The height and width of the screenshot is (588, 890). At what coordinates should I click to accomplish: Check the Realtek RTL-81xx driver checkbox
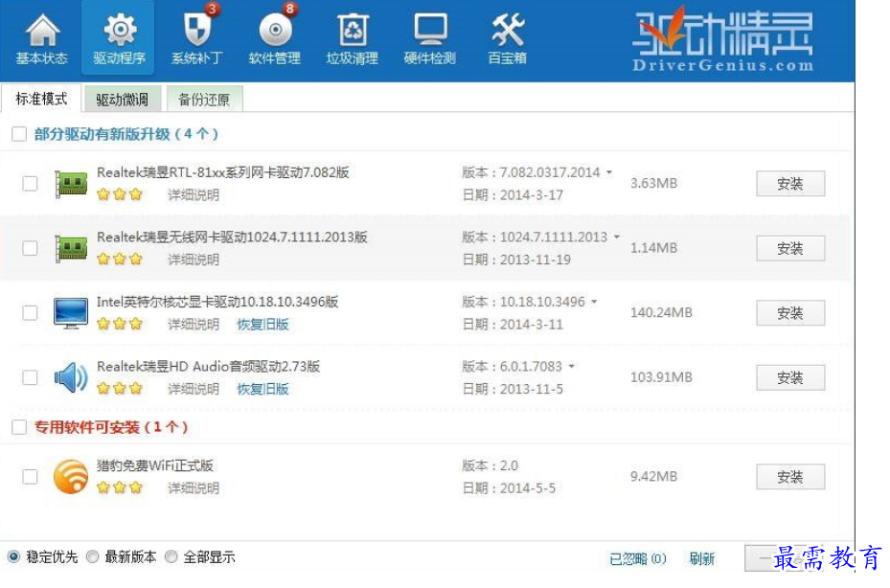[x=30, y=183]
